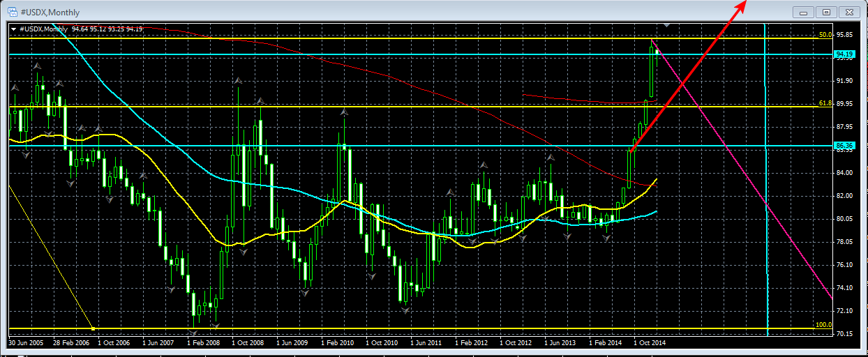
Task: Click the 95.85 price on the scale
Action: 844,35
